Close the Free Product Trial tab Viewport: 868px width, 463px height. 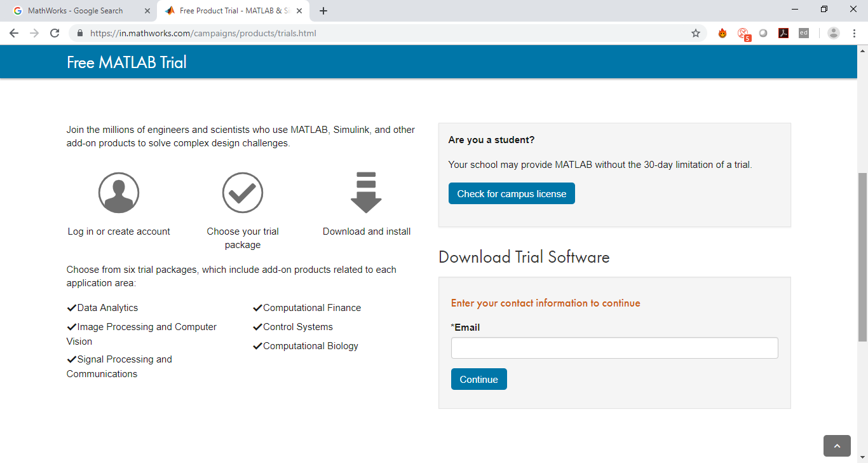[300, 11]
